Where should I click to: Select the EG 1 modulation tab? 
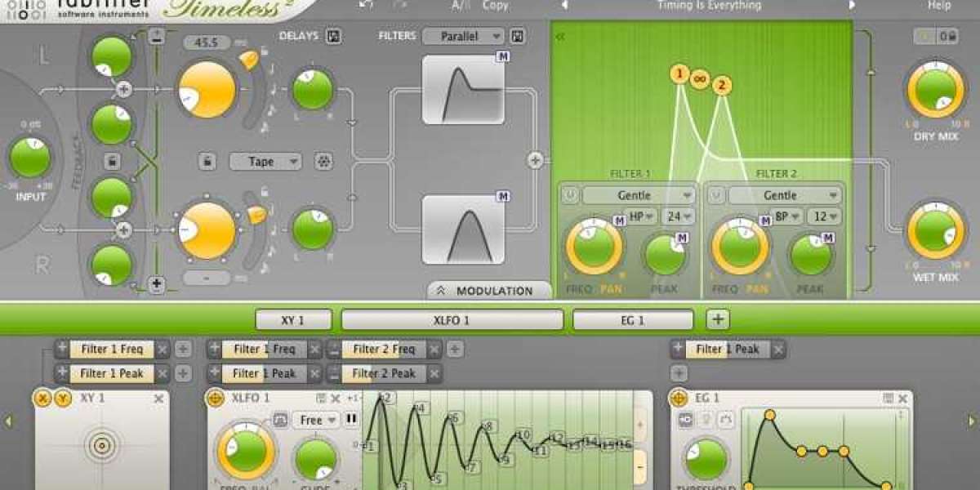(633, 320)
